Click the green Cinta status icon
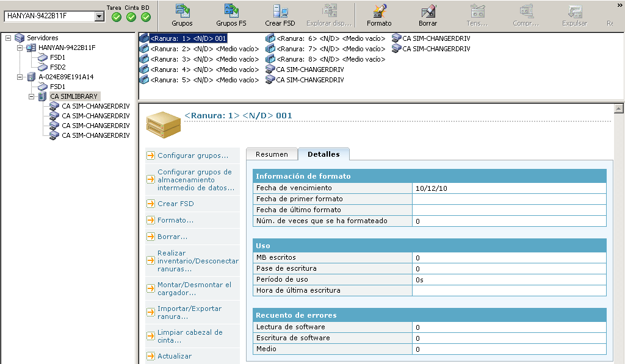 coord(131,17)
